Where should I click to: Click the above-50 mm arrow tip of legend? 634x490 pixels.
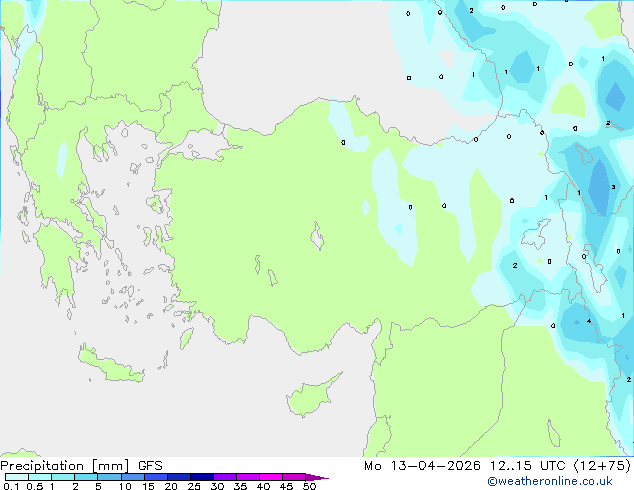click(x=317, y=477)
